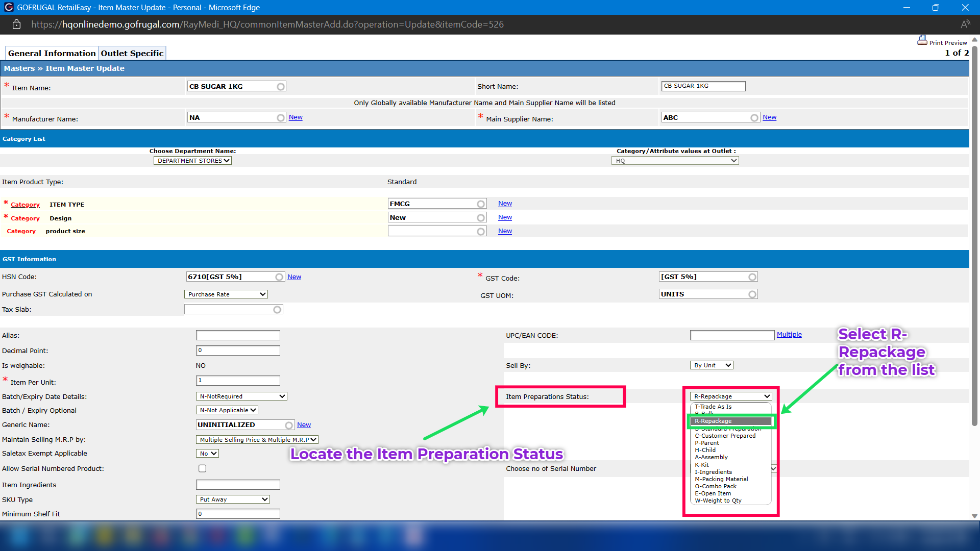
Task: Click lookup circle icon in Item Name field
Action: click(281, 87)
